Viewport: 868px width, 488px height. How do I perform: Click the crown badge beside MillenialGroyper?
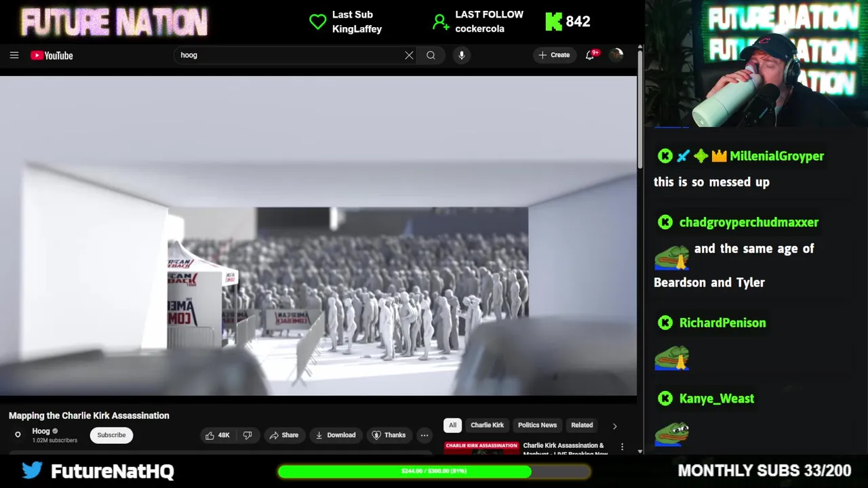(719, 157)
